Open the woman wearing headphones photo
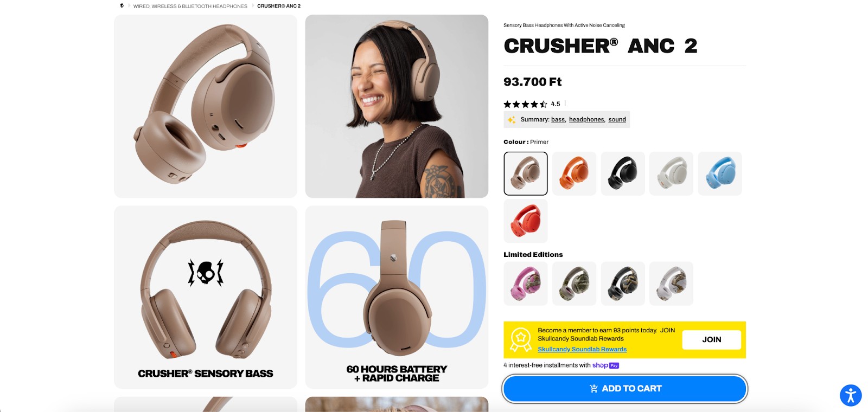 click(397, 106)
